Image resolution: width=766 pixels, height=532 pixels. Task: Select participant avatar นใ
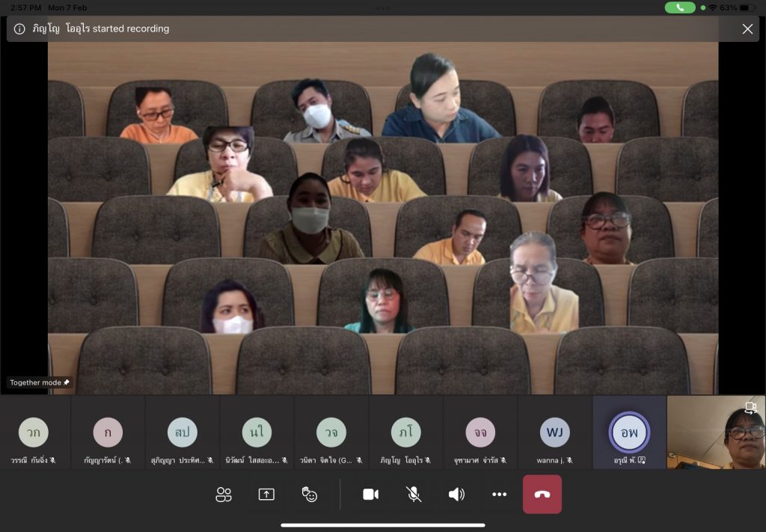(257, 432)
